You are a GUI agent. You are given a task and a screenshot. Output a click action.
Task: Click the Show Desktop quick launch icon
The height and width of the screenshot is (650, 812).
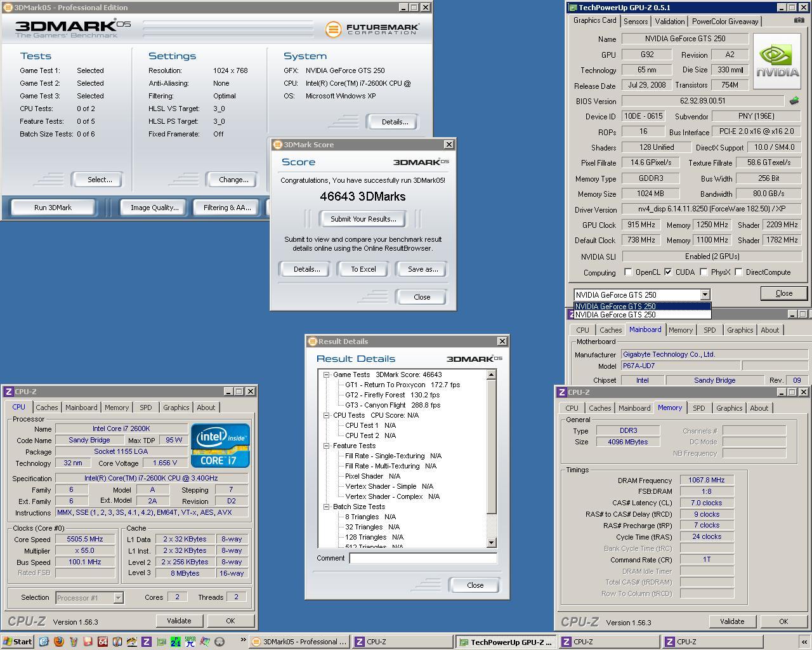(44, 642)
